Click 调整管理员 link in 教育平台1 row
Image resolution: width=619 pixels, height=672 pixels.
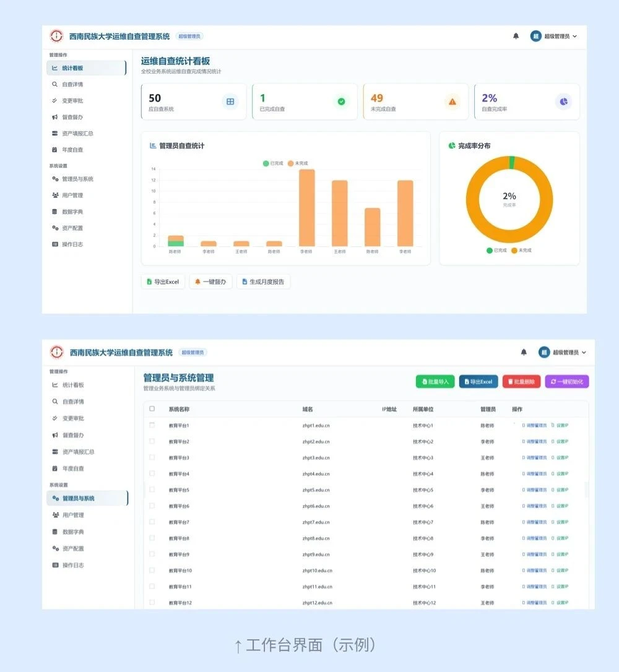(x=535, y=425)
